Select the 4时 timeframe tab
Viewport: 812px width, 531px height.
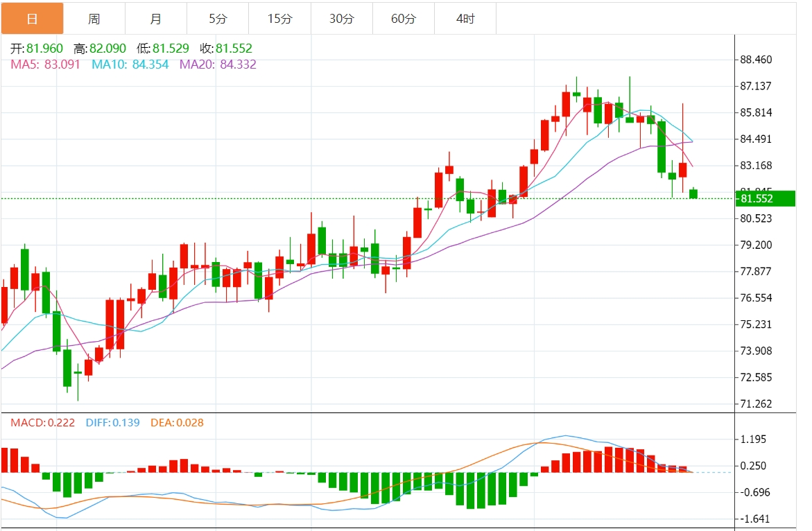coord(465,19)
